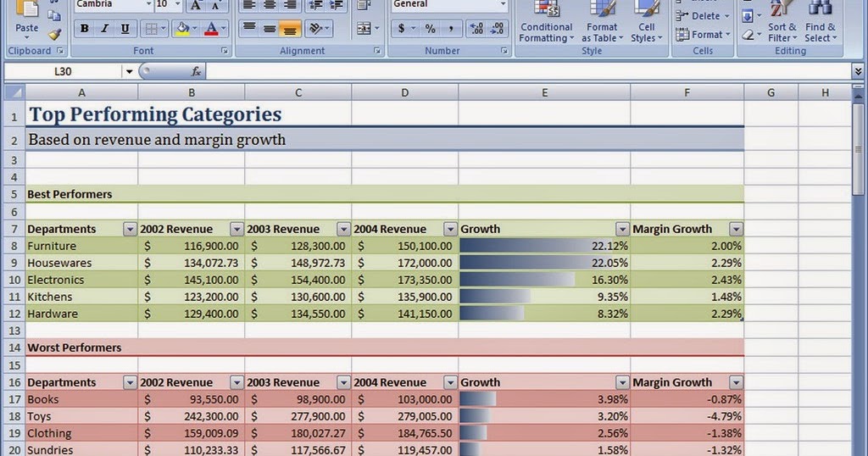Screen dimensions: 868x456
Task: Increase indent
Action: click(336, 6)
